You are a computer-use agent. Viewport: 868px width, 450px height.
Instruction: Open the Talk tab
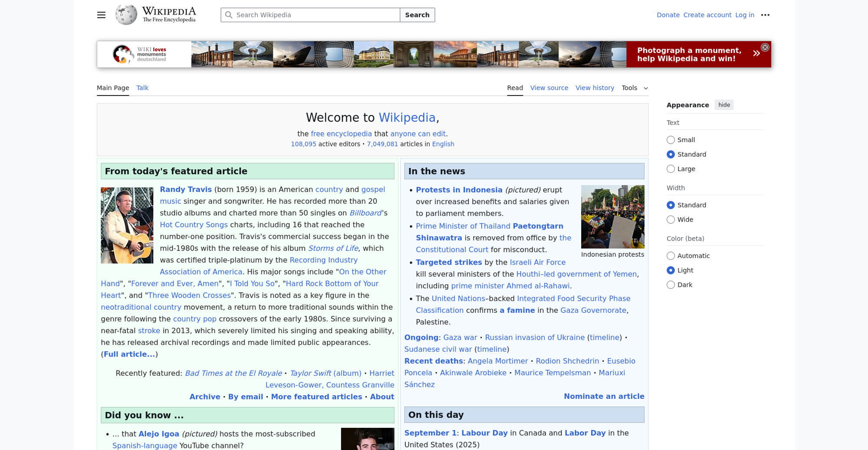[142, 88]
